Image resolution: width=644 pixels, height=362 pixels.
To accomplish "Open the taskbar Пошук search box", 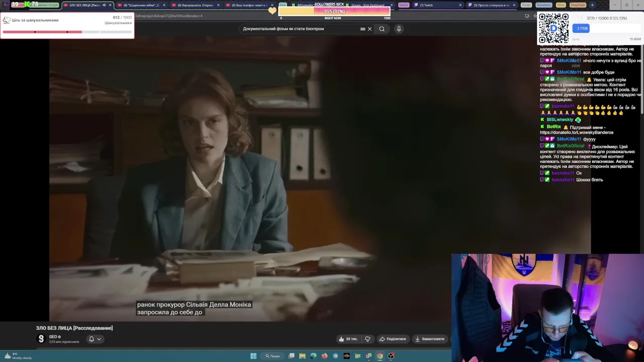I will tap(273, 356).
